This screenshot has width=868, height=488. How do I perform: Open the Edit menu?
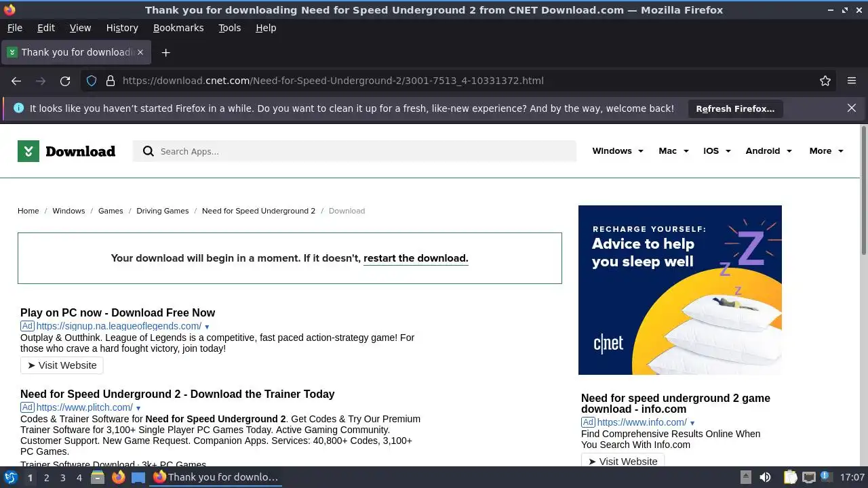tap(46, 28)
